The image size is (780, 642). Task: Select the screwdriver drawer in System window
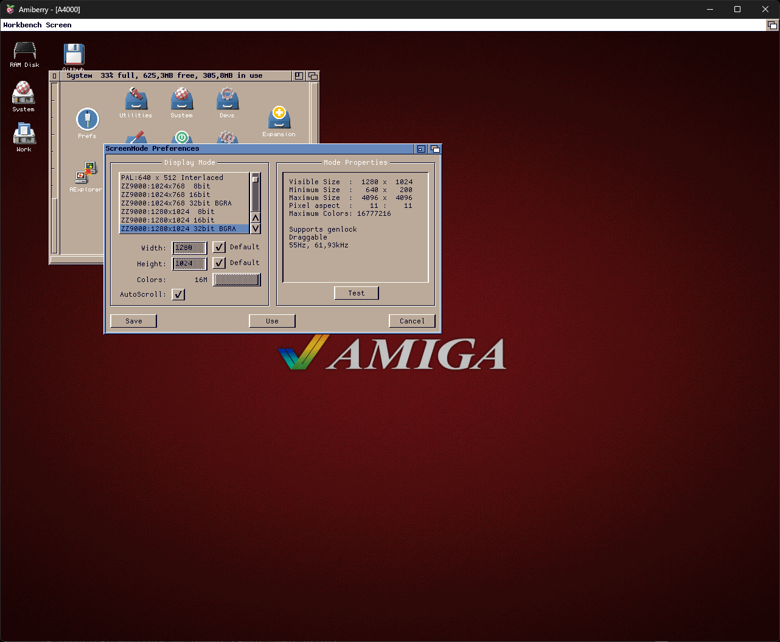click(135, 137)
